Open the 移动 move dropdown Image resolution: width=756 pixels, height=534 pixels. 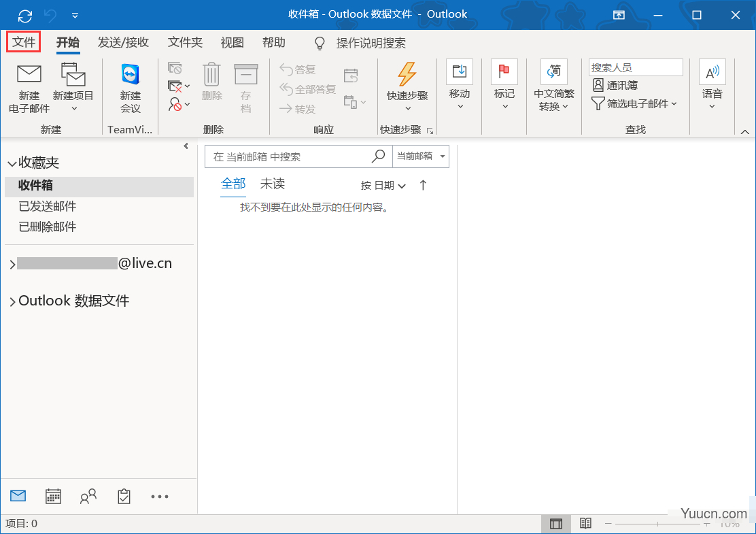(x=460, y=85)
